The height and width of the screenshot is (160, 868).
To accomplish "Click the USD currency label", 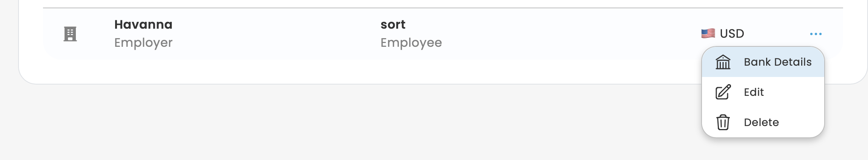I will 732,34.
